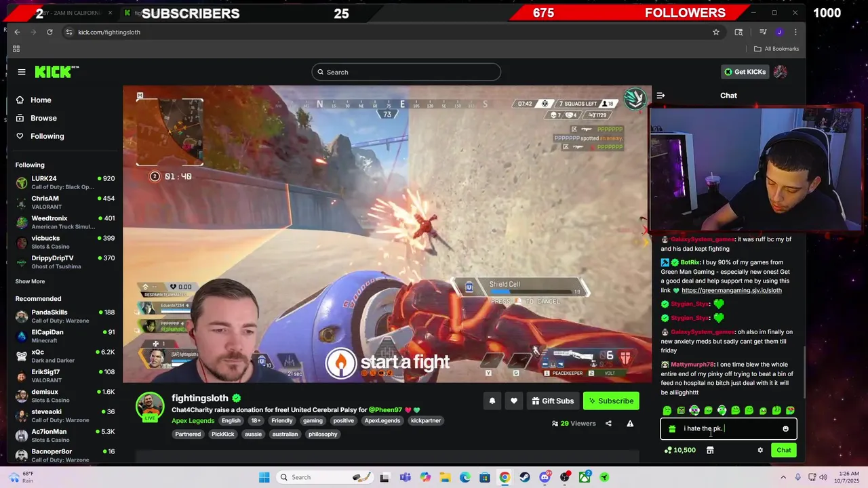Click the kickpartner tag
The height and width of the screenshot is (488, 868).
pyautogui.click(x=426, y=421)
